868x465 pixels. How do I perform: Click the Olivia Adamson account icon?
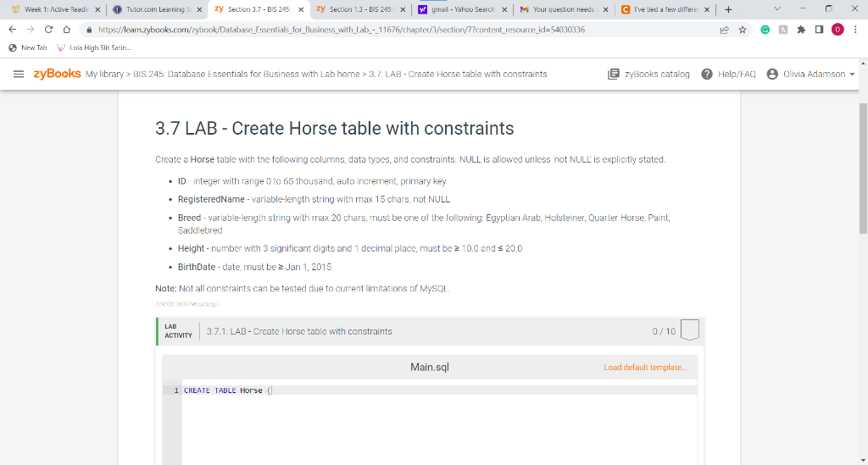pos(772,74)
